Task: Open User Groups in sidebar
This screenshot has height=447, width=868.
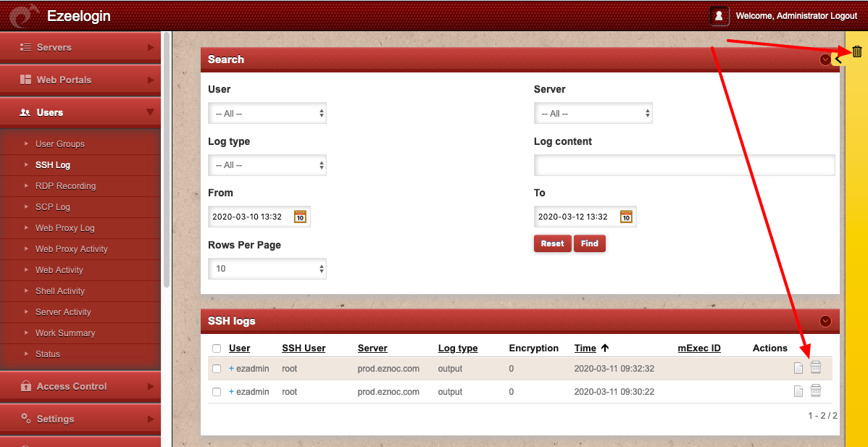Action: pos(60,144)
